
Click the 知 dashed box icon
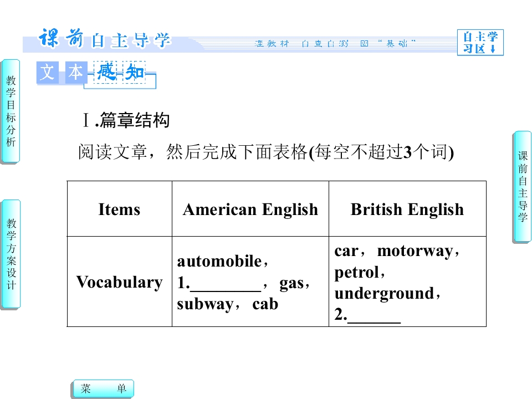coord(134,72)
